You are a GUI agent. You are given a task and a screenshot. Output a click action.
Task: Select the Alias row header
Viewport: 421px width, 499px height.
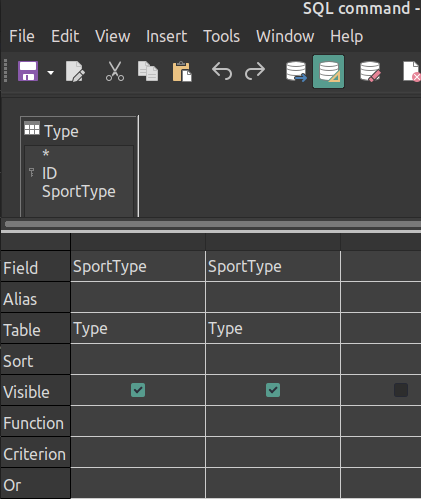35,298
